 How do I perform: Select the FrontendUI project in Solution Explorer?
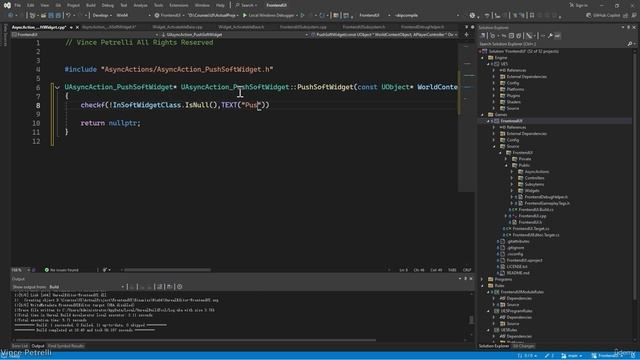coord(511,121)
